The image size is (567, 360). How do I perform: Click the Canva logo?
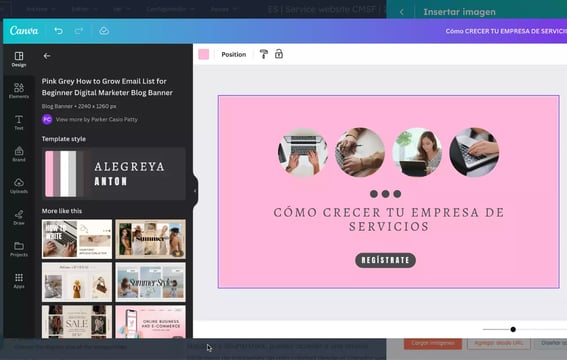24,31
